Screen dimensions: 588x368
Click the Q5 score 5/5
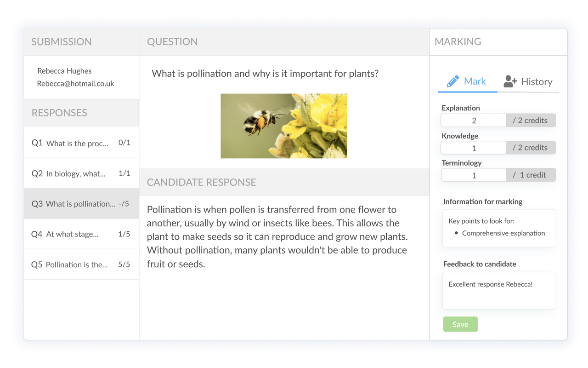124,264
